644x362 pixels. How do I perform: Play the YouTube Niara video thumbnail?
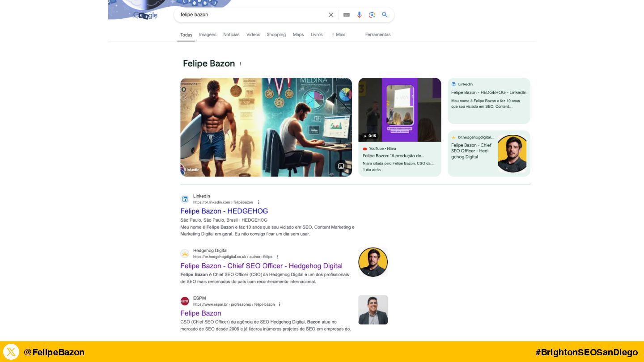tap(400, 109)
